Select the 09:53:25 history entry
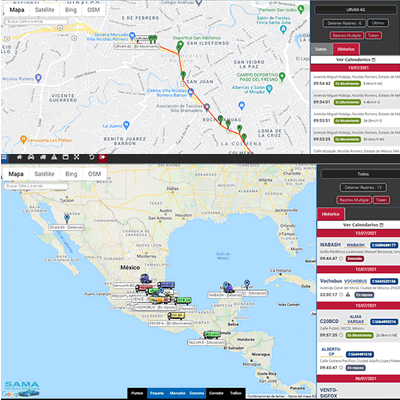400x400 pixels. pos(355,136)
